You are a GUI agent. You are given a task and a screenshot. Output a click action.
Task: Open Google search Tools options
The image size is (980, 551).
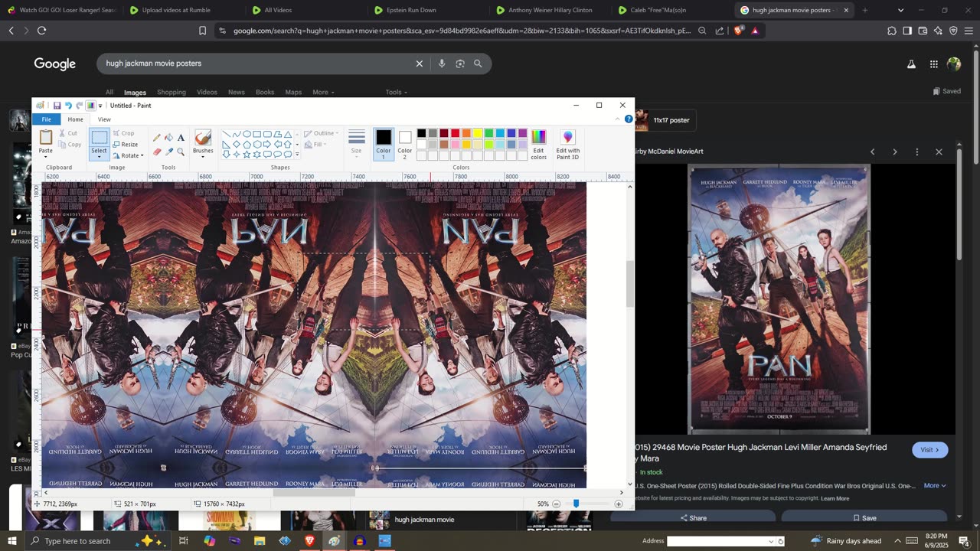396,92
